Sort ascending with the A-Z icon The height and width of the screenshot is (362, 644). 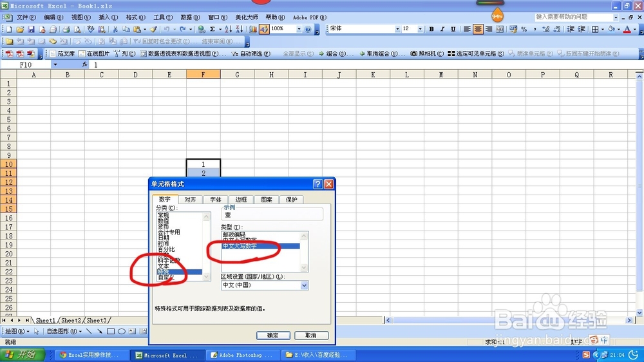pos(229,29)
